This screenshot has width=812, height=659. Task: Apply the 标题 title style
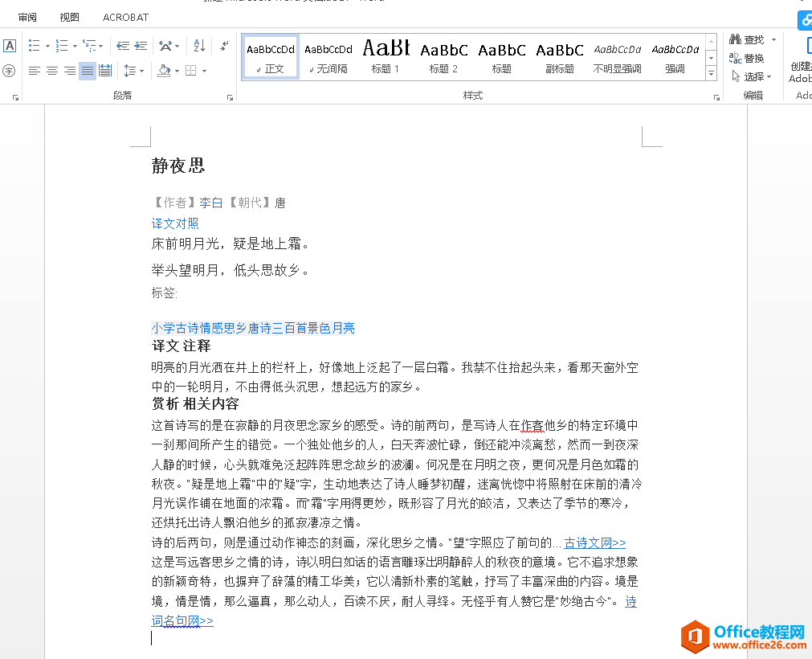pyautogui.click(x=502, y=57)
